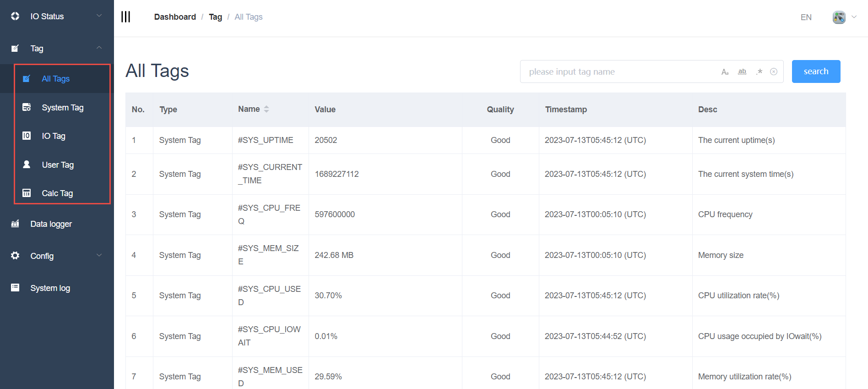Sort the table by Name column
The height and width of the screenshot is (389, 868).
[266, 109]
